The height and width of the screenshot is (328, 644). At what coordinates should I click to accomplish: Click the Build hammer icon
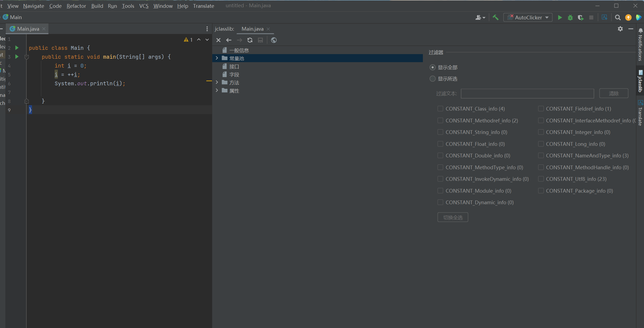click(x=496, y=17)
